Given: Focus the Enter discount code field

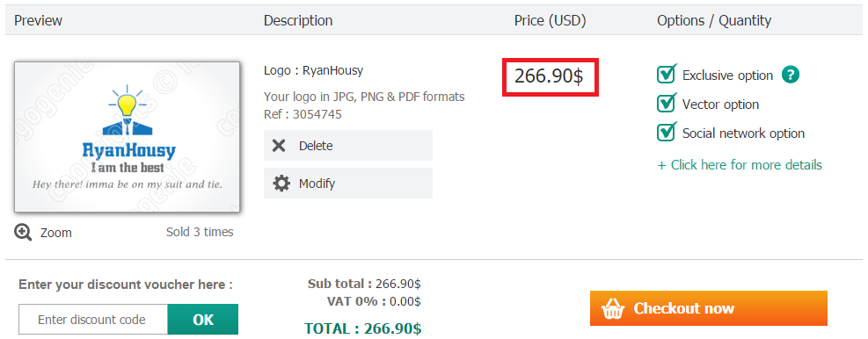Looking at the screenshot, I should click(93, 320).
